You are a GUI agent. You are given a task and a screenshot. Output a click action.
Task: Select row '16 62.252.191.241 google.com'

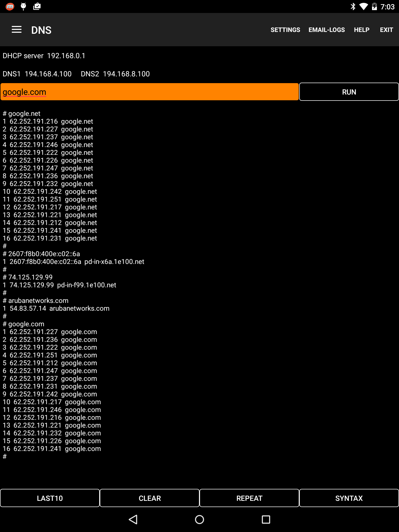[x=52, y=449]
